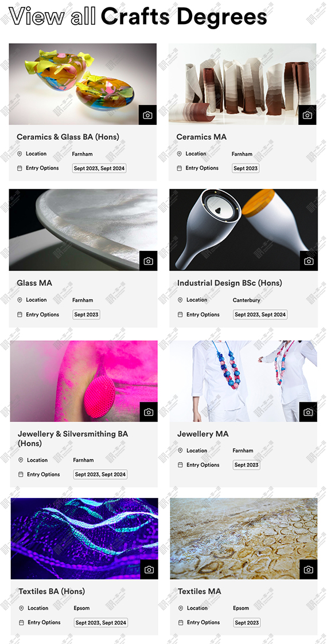Click camera icon on Glass MA image
The height and width of the screenshot is (644, 327).
(148, 261)
